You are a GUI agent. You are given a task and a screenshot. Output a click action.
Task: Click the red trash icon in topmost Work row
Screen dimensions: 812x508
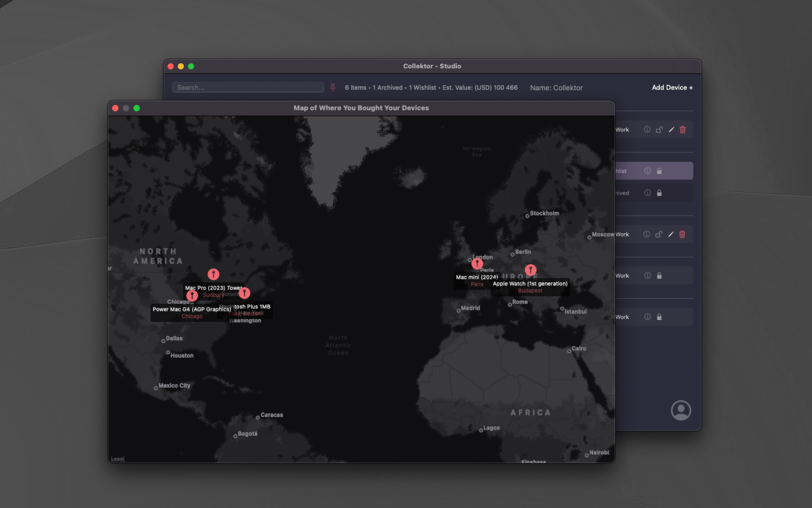[682, 130]
